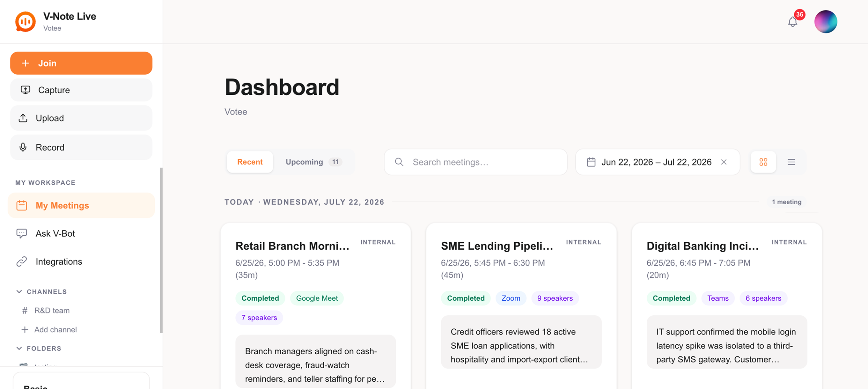Click the plus icon in Join
Image resolution: width=868 pixels, height=389 pixels.
click(x=25, y=63)
